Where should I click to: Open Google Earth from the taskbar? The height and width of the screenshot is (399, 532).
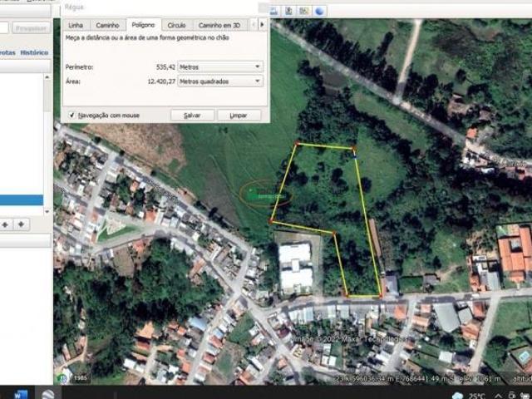click(x=48, y=394)
